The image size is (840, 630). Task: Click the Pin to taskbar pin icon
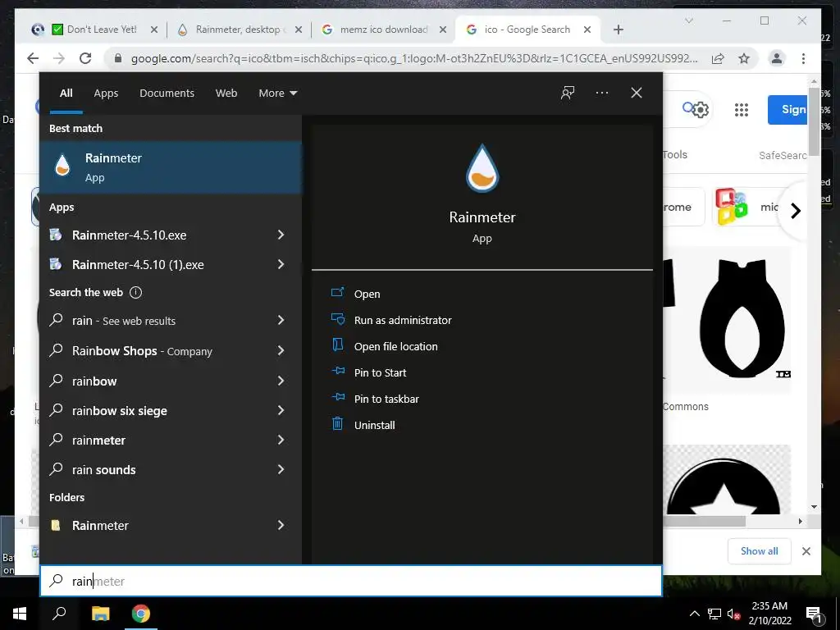[337, 397]
